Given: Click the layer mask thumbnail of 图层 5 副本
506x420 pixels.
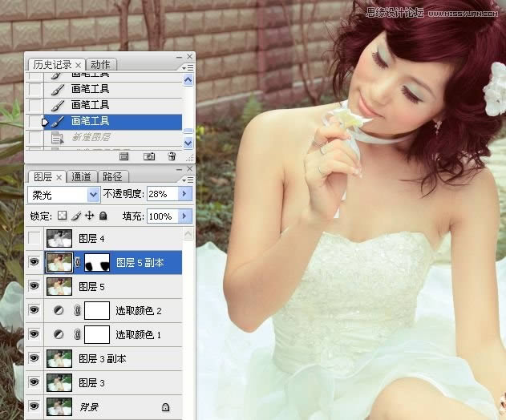Looking at the screenshot, I should [97, 262].
